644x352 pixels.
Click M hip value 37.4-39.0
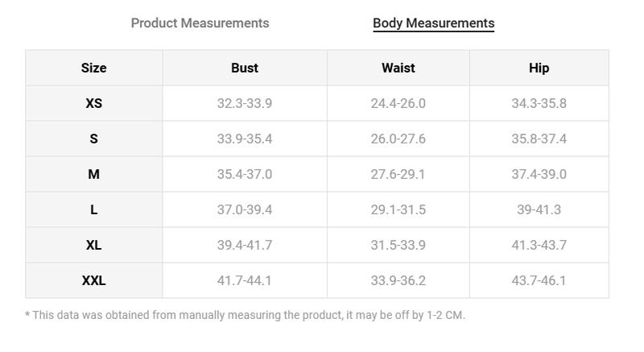539,174
